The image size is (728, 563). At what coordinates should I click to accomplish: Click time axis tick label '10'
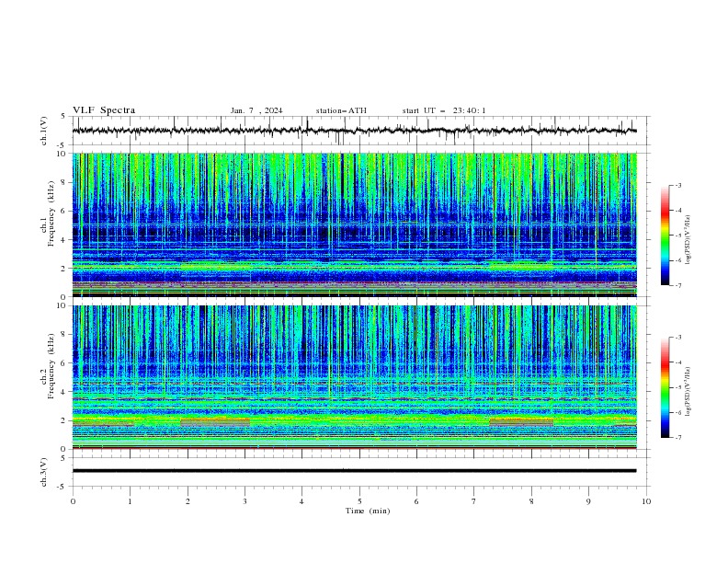tap(646, 501)
